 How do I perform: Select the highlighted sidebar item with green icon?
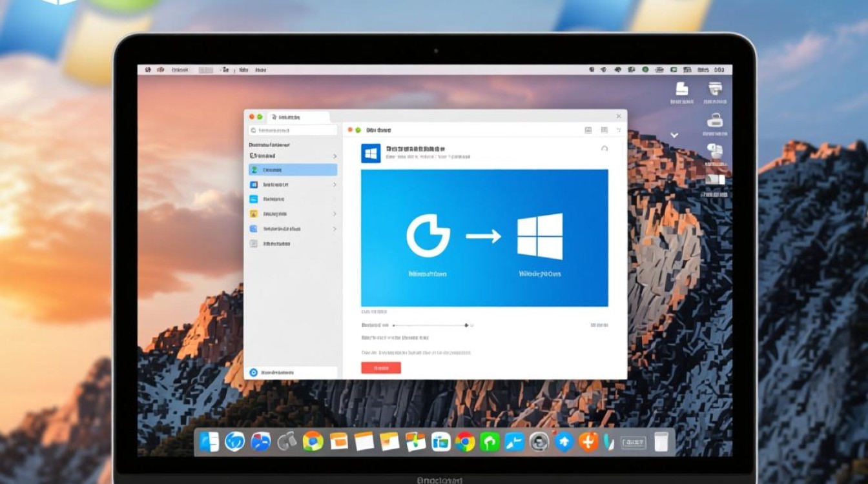(293, 170)
